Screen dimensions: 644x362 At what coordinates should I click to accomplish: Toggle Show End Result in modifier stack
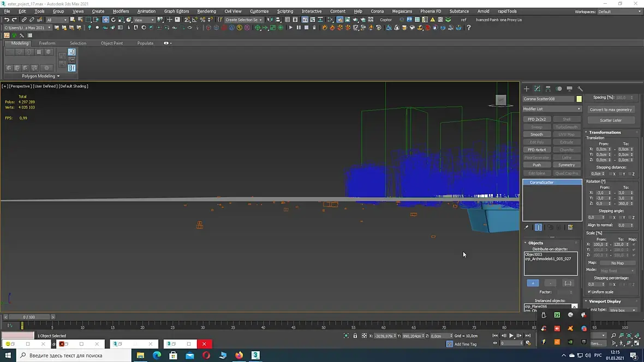tap(538, 227)
